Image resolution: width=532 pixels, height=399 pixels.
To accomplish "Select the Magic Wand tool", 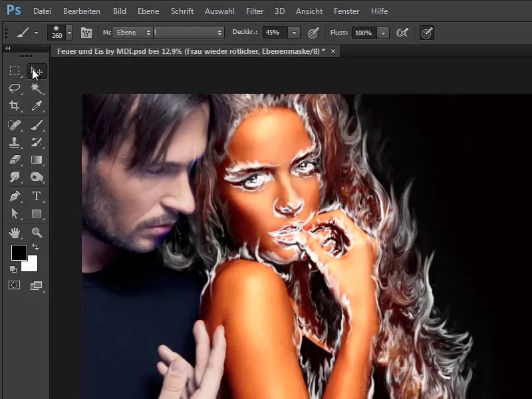I will tap(37, 88).
